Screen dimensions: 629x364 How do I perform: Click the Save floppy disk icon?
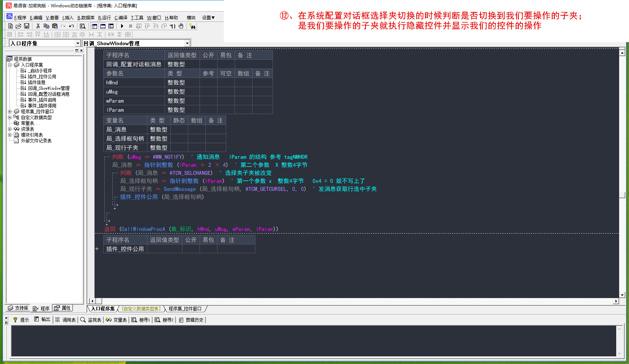click(27, 26)
